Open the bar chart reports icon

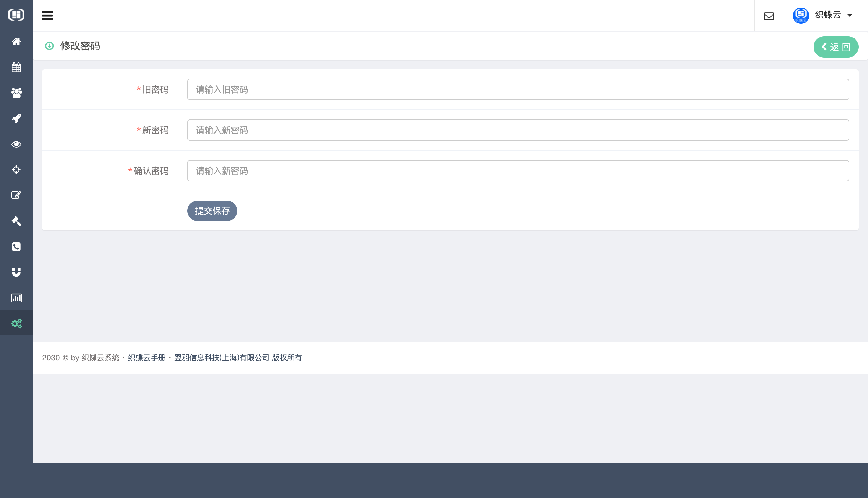click(16, 298)
